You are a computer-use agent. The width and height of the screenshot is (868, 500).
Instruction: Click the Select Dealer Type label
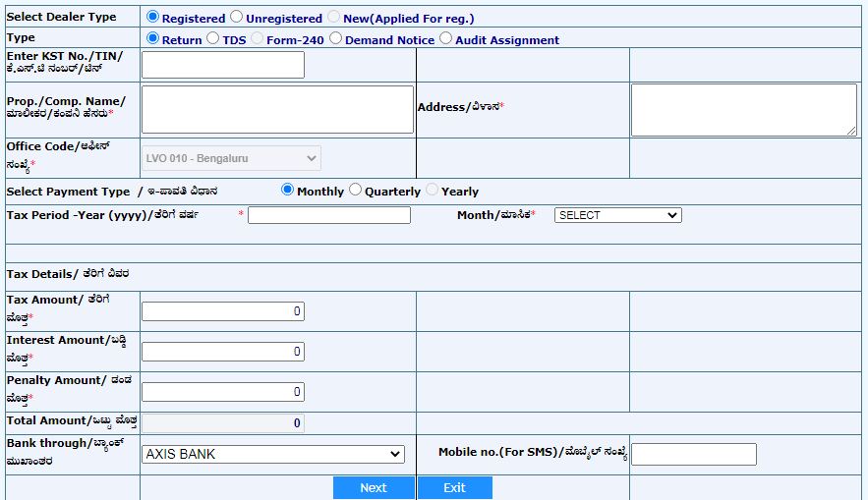click(62, 17)
